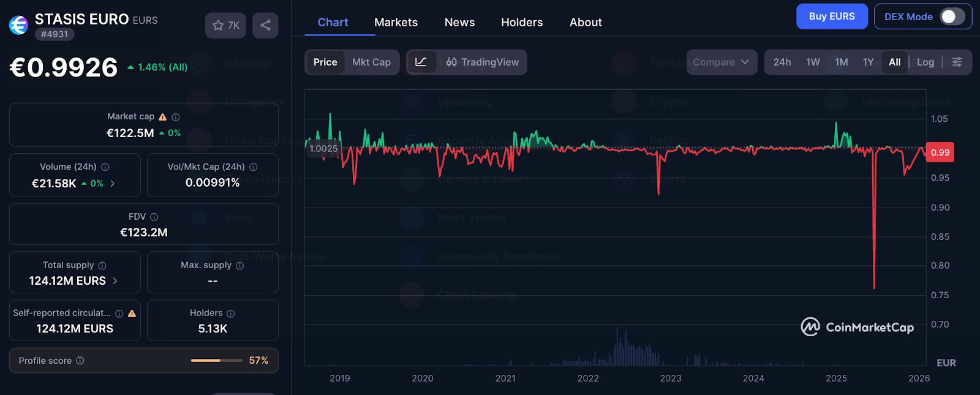Open the Holders tab

522,22
